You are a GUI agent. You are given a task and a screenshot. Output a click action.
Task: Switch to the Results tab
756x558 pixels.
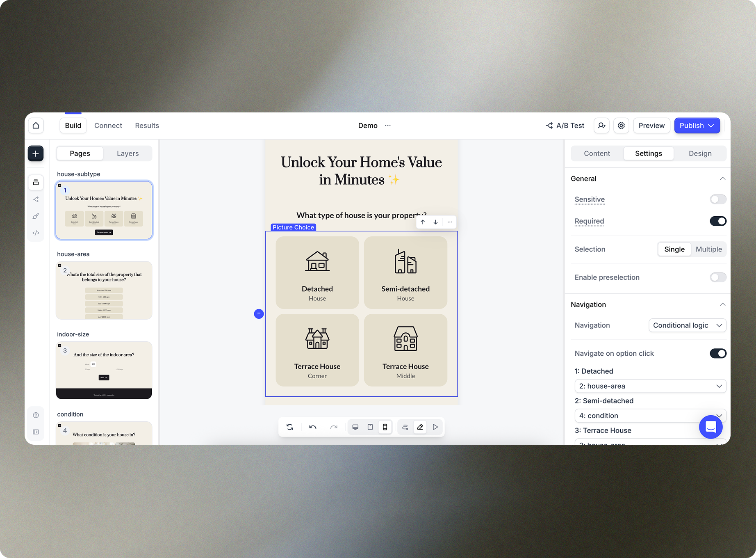click(x=147, y=126)
